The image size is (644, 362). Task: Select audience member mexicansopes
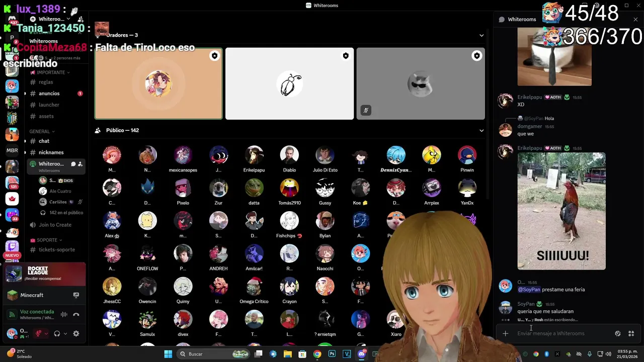[x=183, y=159]
